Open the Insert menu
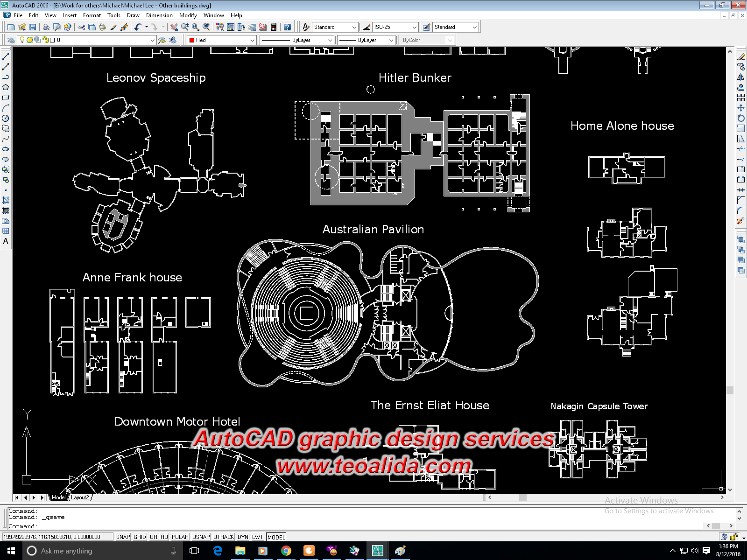This screenshot has height=560, width=747. click(70, 15)
